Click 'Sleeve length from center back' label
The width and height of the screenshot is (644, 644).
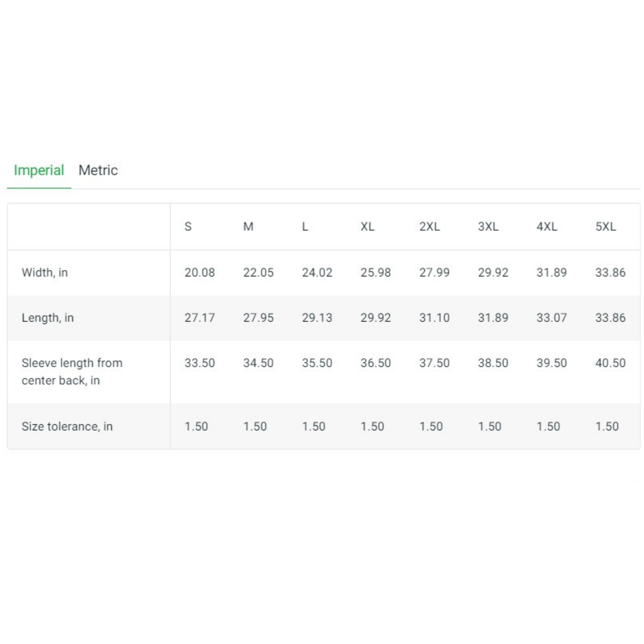pos(72,371)
